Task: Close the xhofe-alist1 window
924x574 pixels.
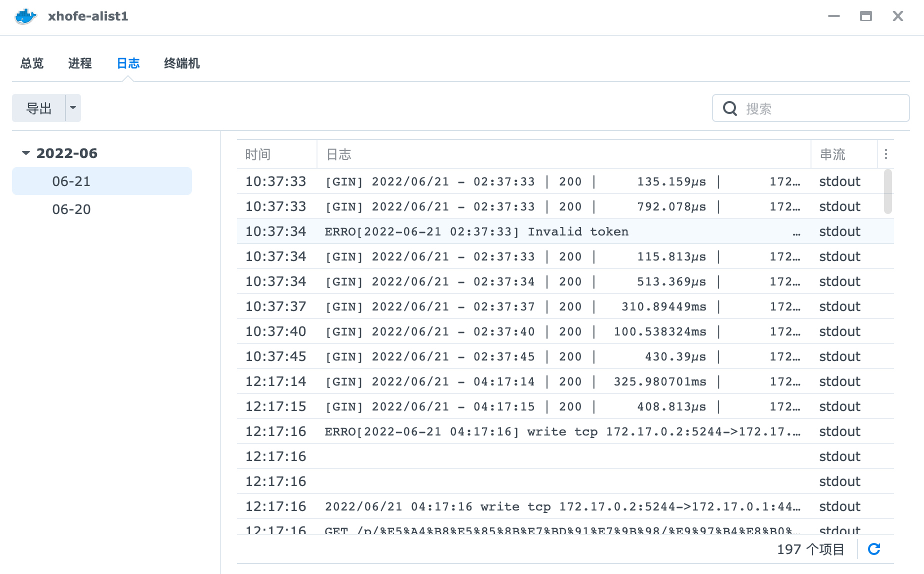Action: (898, 16)
